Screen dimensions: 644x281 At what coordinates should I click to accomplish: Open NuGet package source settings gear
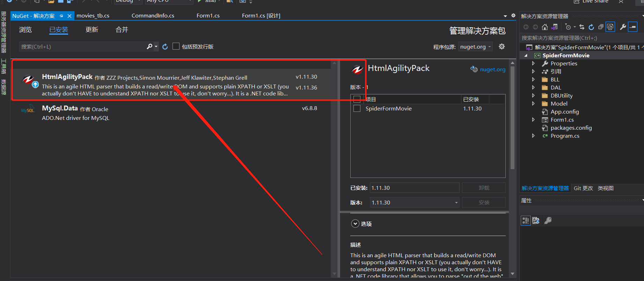pos(502,46)
